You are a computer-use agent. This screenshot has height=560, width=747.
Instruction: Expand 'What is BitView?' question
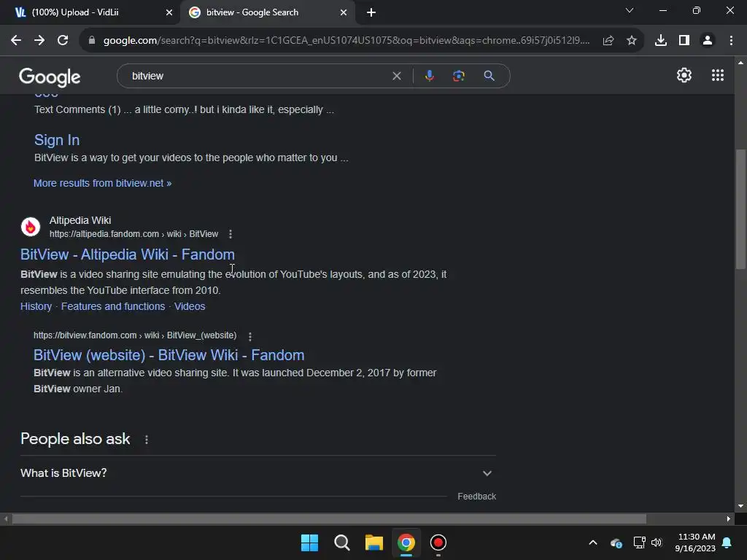(258, 473)
